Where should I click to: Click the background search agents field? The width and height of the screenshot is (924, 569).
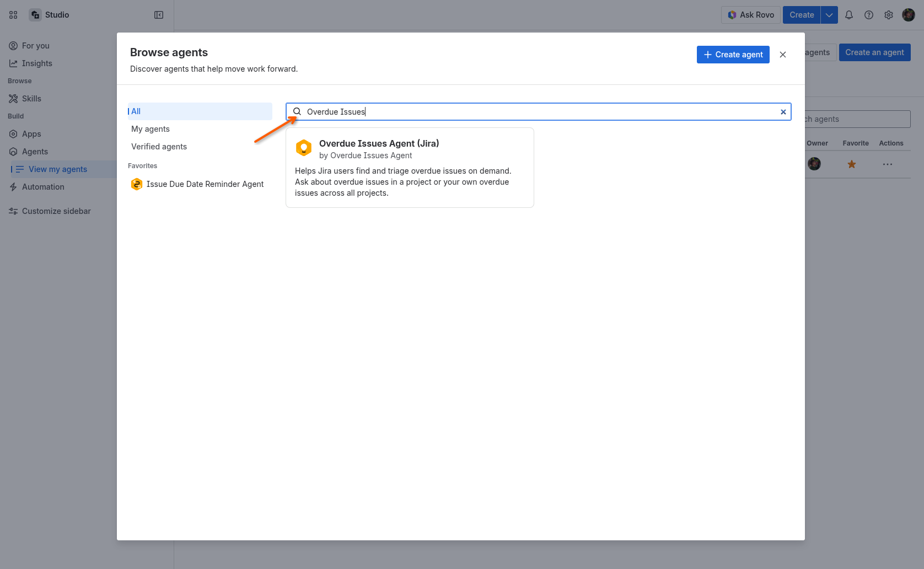(858, 119)
